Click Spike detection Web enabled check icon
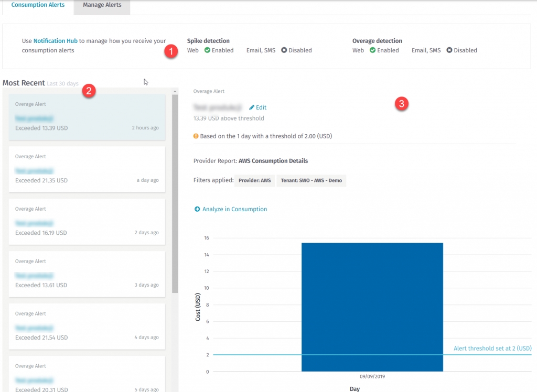This screenshot has width=537, height=392. pyautogui.click(x=207, y=50)
